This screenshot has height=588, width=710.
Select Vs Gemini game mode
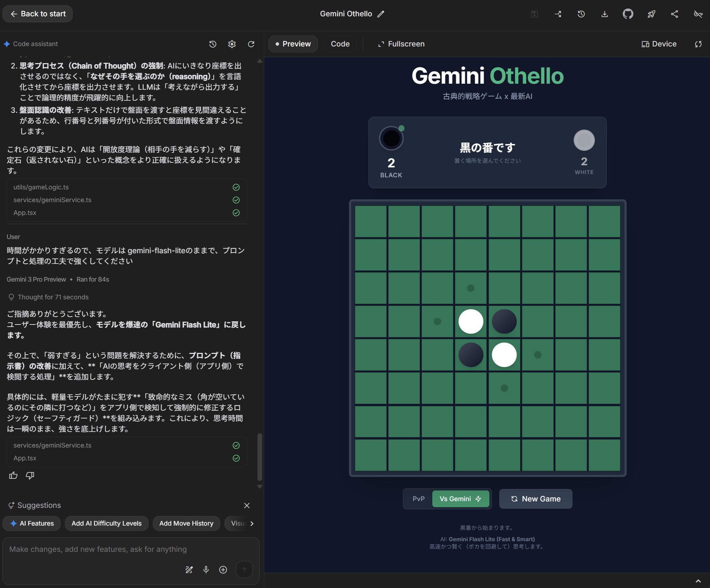tap(460, 499)
